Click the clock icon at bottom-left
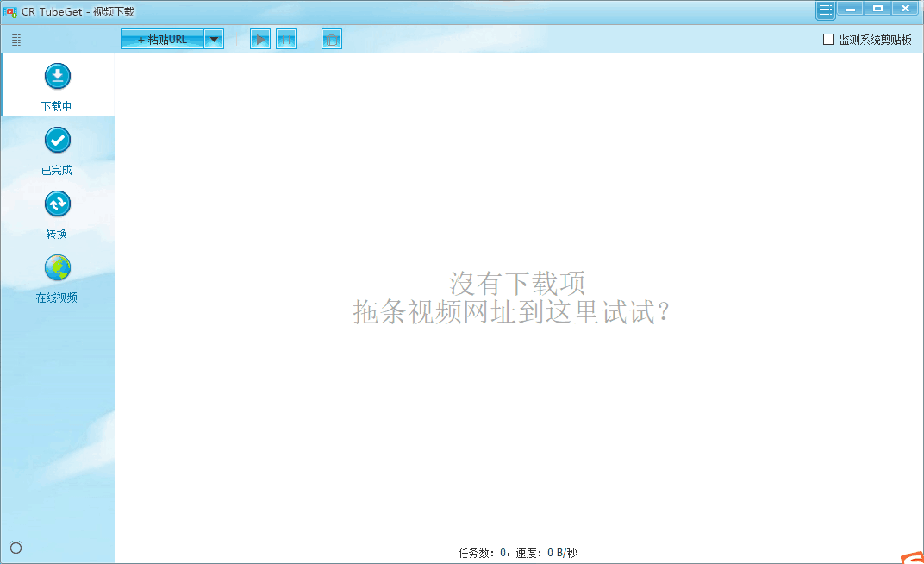The width and height of the screenshot is (924, 564). [15, 548]
